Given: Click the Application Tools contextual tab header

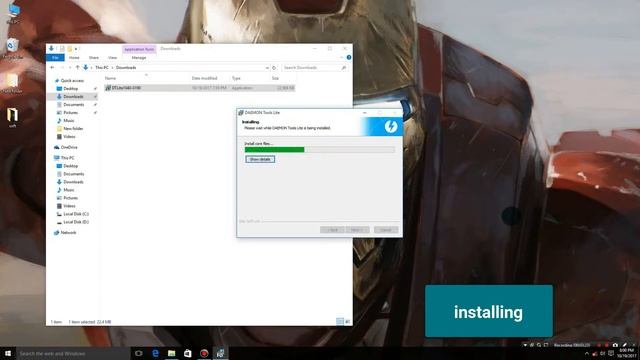Looking at the screenshot, I should 139,49.
